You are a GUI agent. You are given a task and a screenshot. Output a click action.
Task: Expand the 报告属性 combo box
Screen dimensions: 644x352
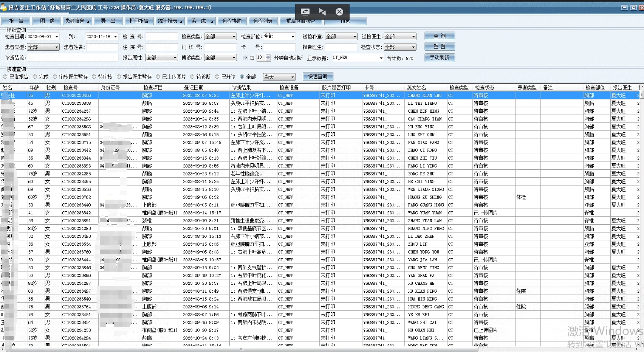tap(175, 58)
